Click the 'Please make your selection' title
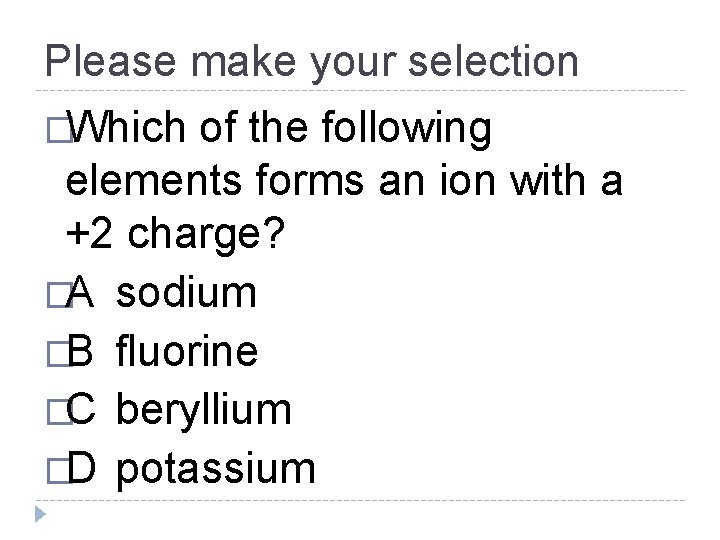 pyautogui.click(x=312, y=62)
